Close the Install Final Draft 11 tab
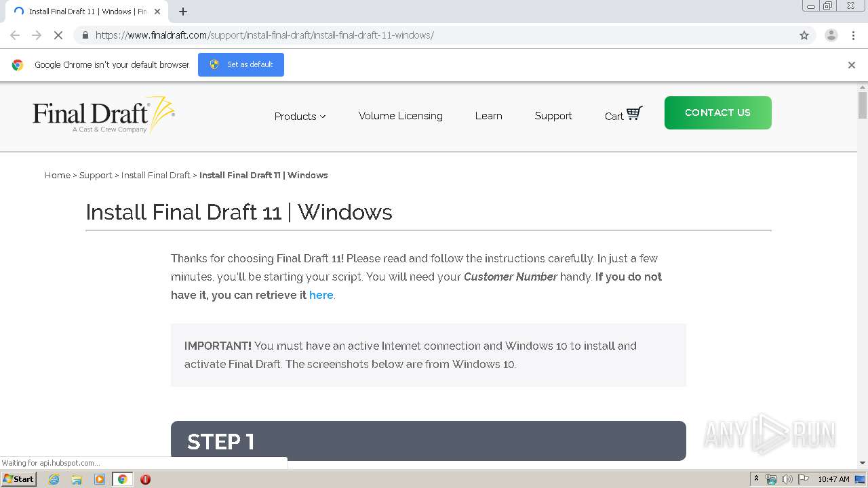This screenshot has height=488, width=868. 157,12
